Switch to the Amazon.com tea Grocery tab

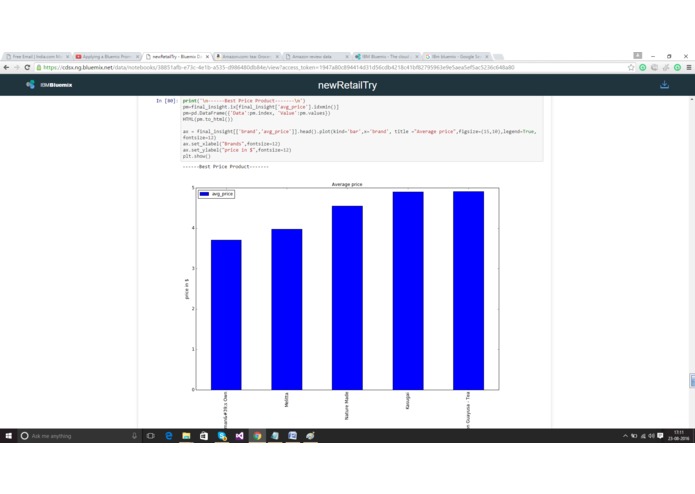pos(246,57)
